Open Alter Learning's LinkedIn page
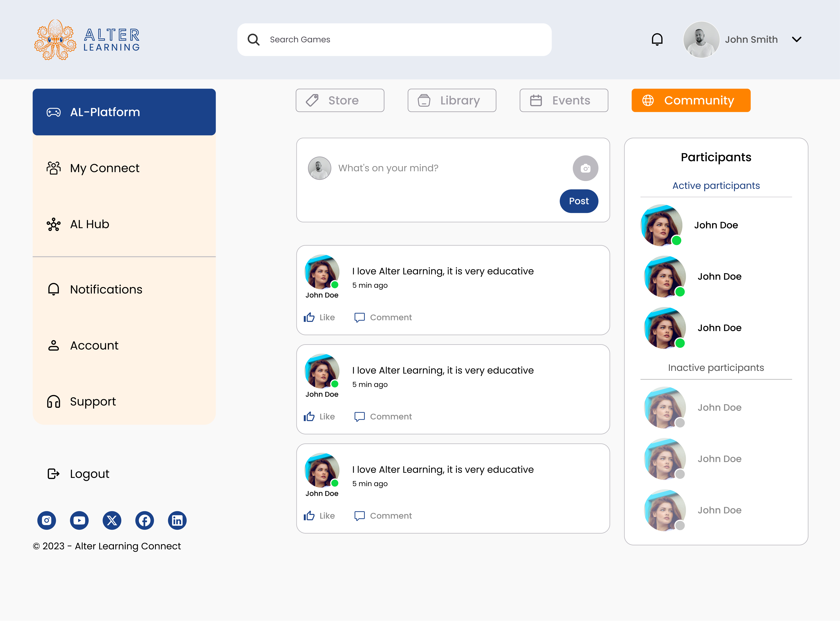840x621 pixels. pyautogui.click(x=177, y=520)
